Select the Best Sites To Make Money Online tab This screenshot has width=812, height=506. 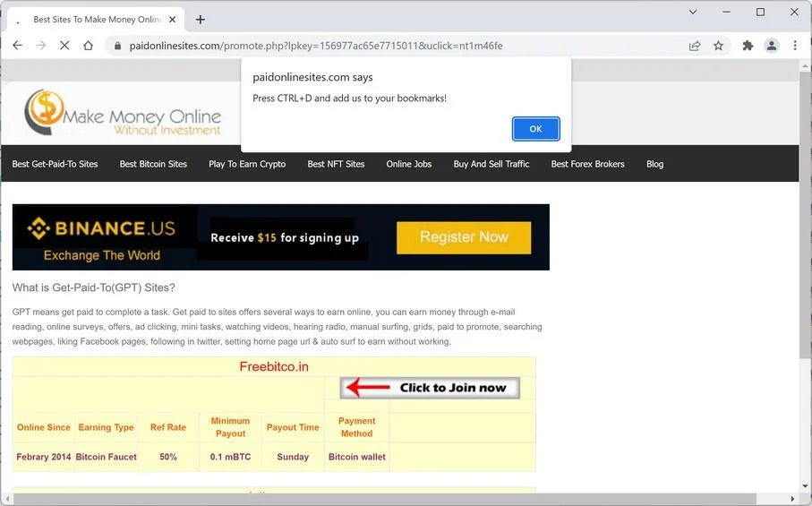click(x=96, y=20)
